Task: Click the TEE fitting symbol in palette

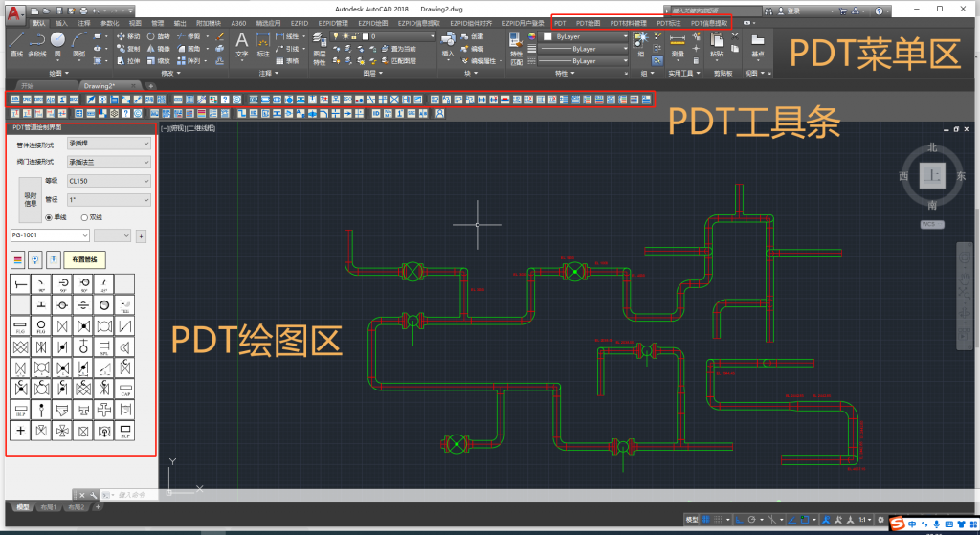Action: (x=125, y=305)
